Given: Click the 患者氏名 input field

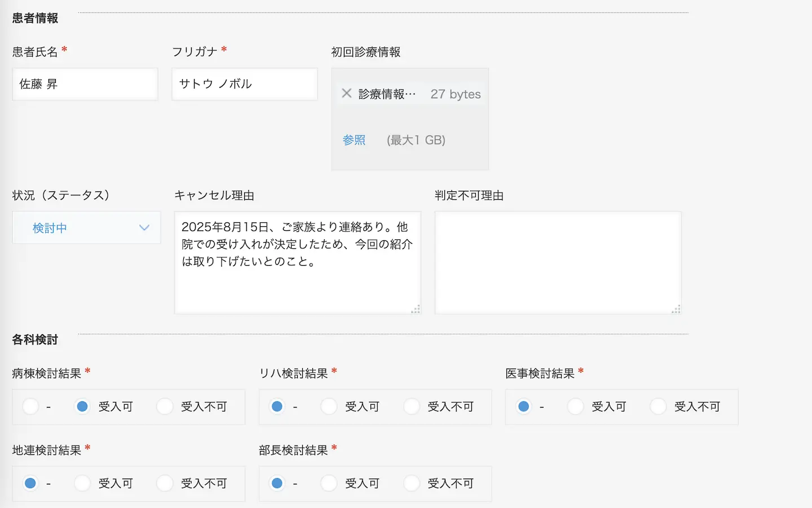Looking at the screenshot, I should (x=85, y=84).
